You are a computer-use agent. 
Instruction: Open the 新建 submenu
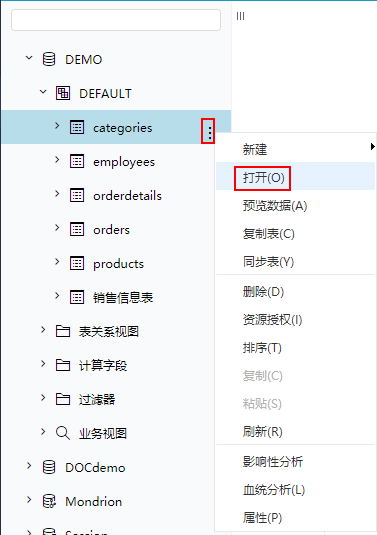pos(295,149)
